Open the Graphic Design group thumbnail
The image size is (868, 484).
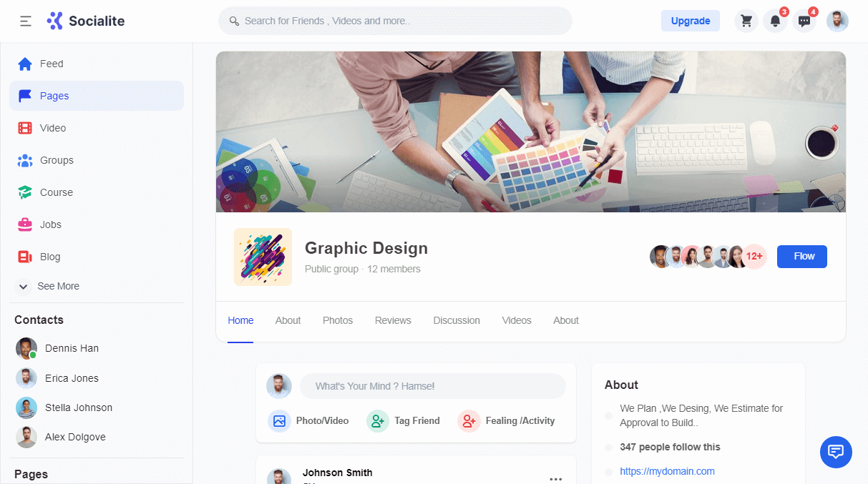[263, 257]
